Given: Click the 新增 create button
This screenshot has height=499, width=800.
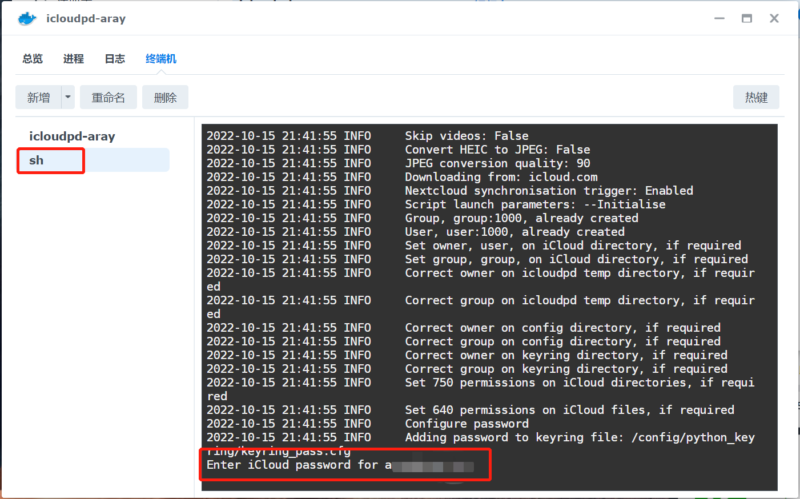Looking at the screenshot, I should click(39, 97).
